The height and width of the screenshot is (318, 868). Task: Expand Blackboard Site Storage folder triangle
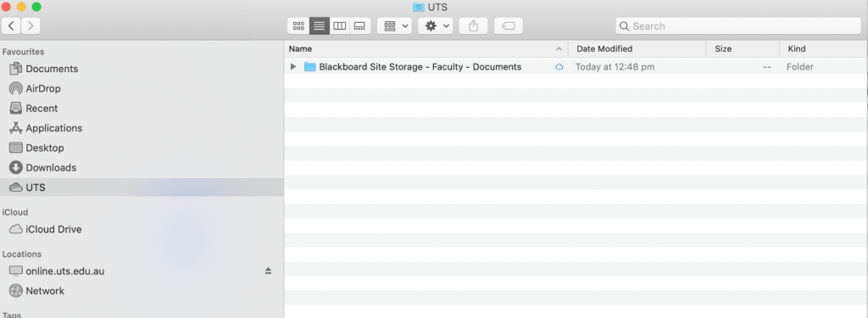pos(293,66)
